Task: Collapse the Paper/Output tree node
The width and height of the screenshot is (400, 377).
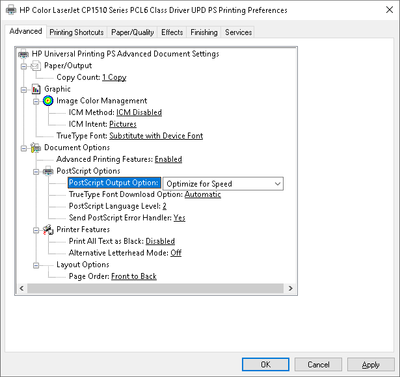Action: coord(24,66)
